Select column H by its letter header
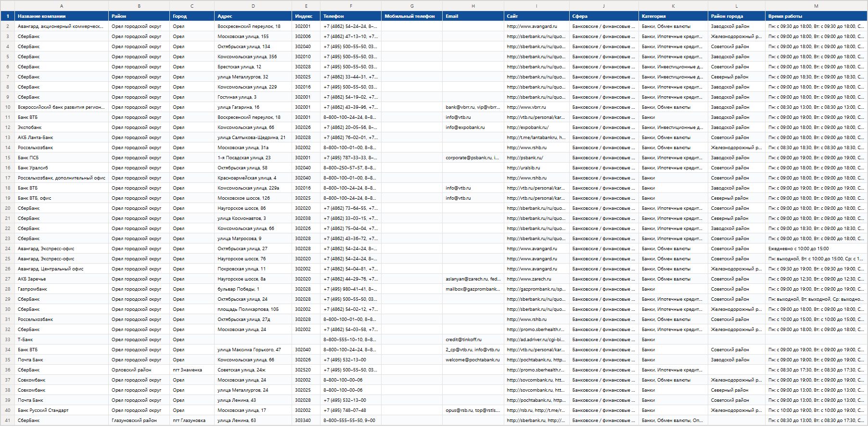 [473, 6]
